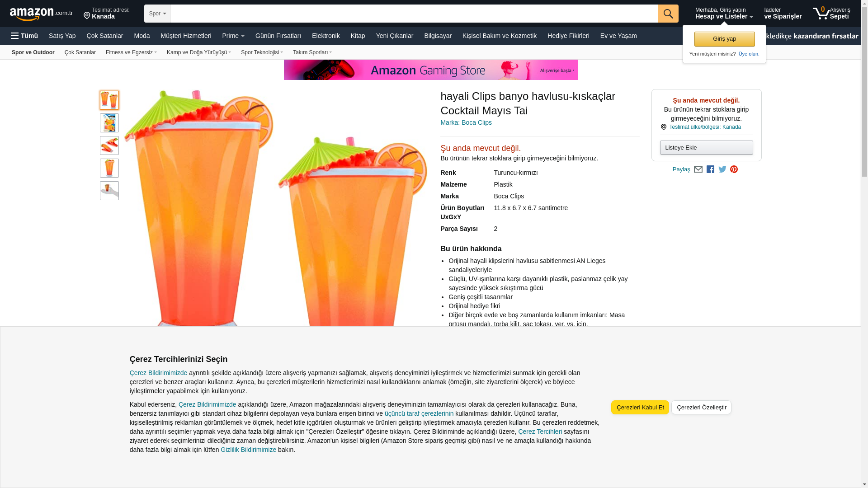Open the Spor search category dropdown
868x488 pixels.
coord(157,14)
